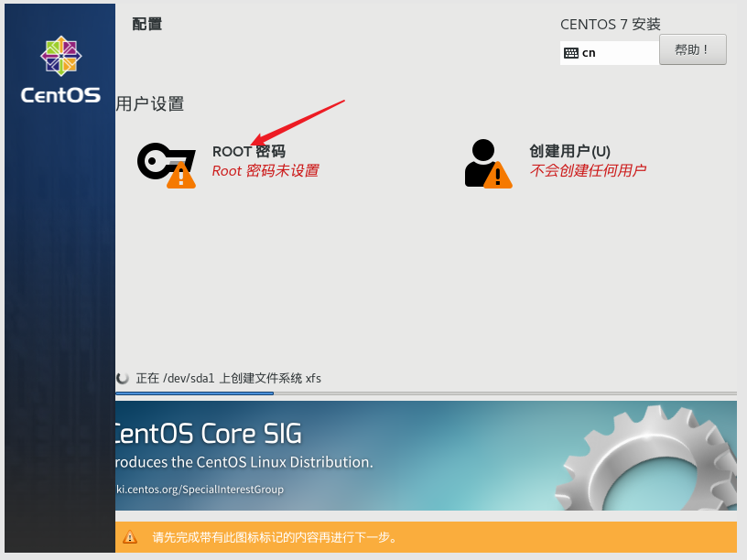Click the 'CENTOS 7 安装' title text
Viewport: 747px width, 560px height.
click(x=611, y=25)
